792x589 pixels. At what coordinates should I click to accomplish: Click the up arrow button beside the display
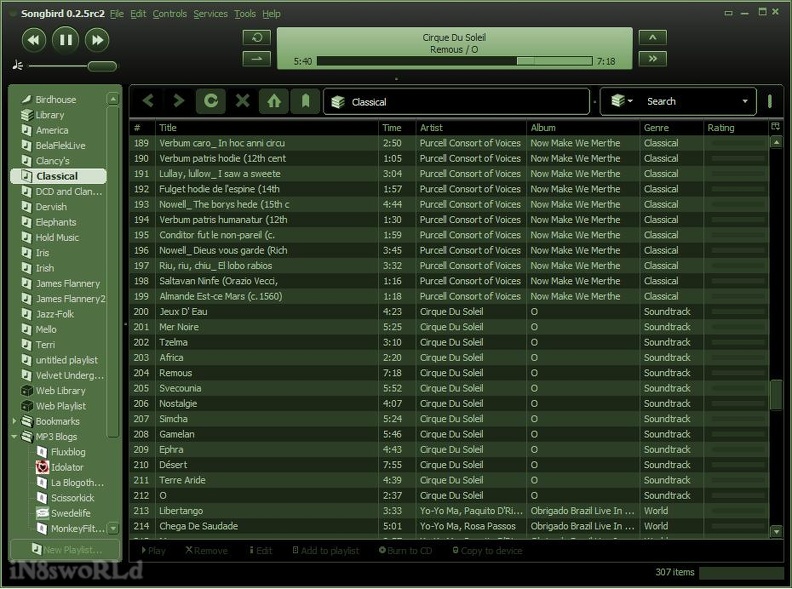pos(653,37)
